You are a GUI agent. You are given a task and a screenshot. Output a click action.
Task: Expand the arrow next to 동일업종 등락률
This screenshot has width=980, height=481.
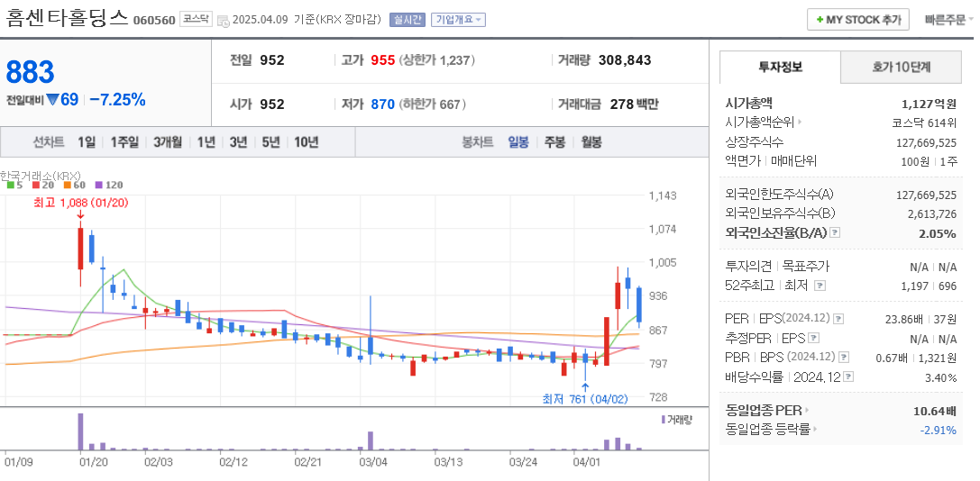tap(816, 430)
